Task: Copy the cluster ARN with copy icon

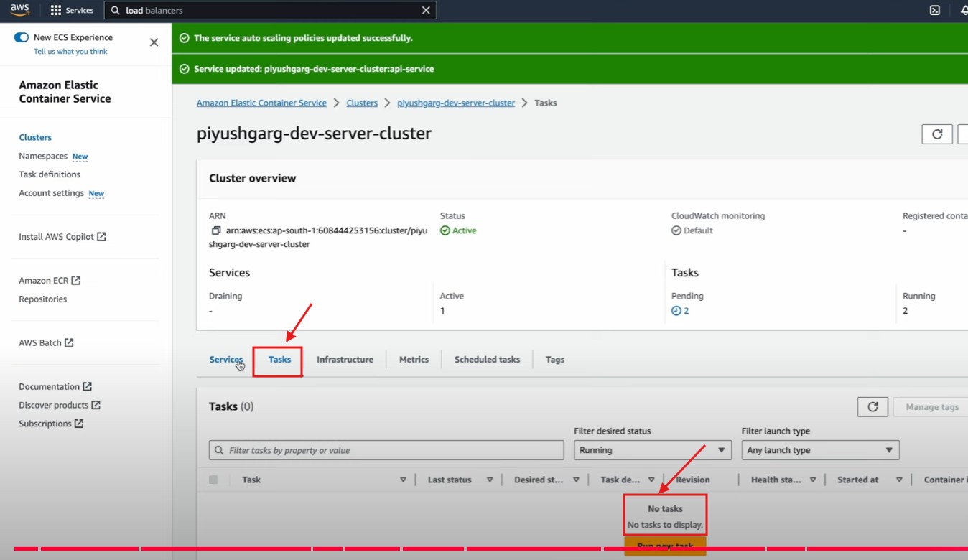Action: (215, 230)
